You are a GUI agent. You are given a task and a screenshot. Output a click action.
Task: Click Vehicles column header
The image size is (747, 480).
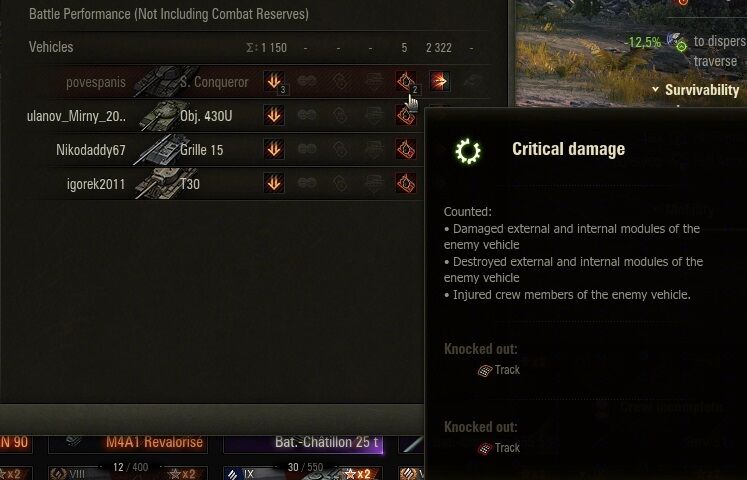click(x=51, y=47)
